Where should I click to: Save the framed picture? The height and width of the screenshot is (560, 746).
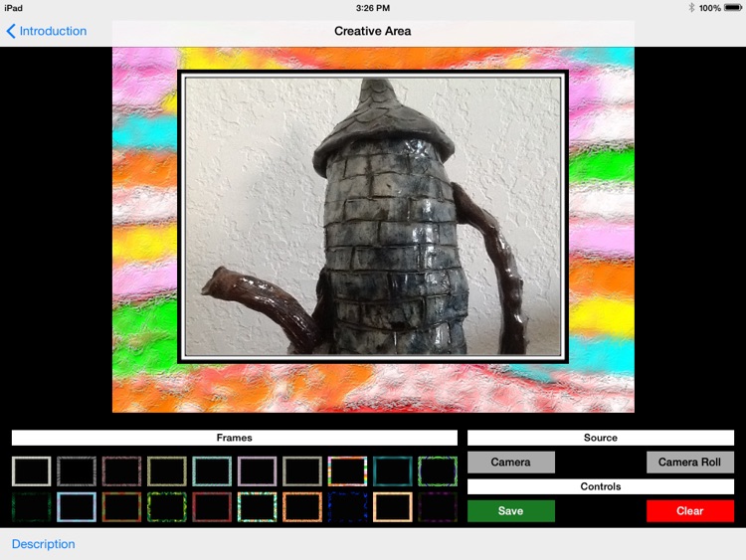click(x=511, y=511)
